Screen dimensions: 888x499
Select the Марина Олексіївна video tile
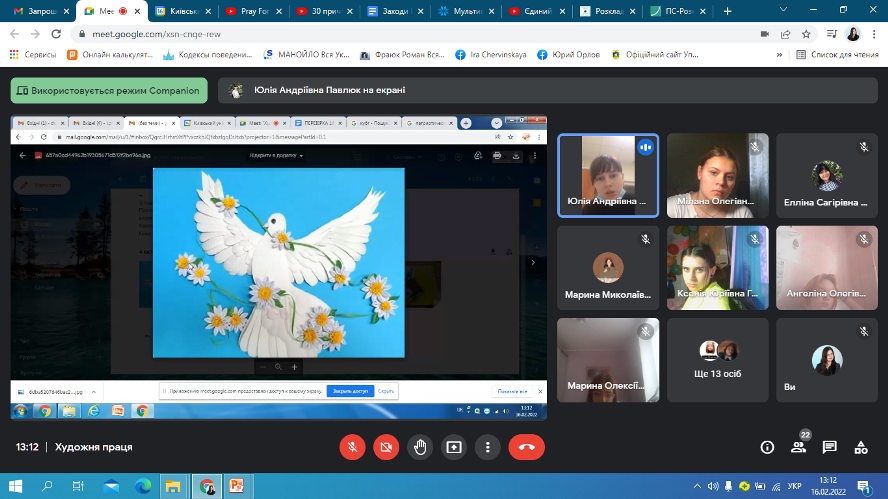click(608, 360)
